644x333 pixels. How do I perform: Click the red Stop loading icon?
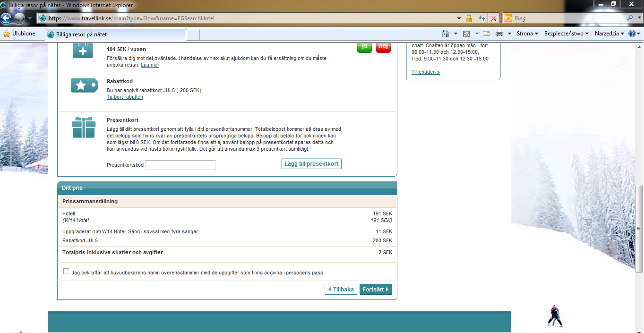pos(494,18)
